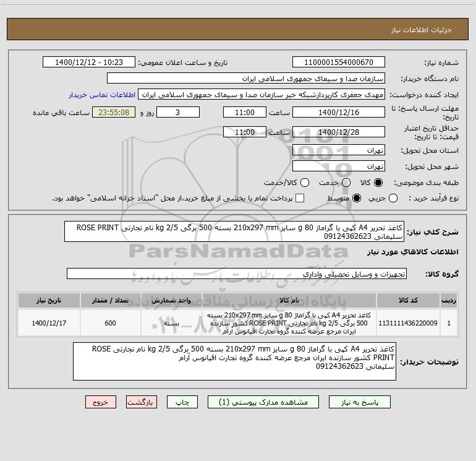Click the price validity date 1400/12/28

[339, 132]
